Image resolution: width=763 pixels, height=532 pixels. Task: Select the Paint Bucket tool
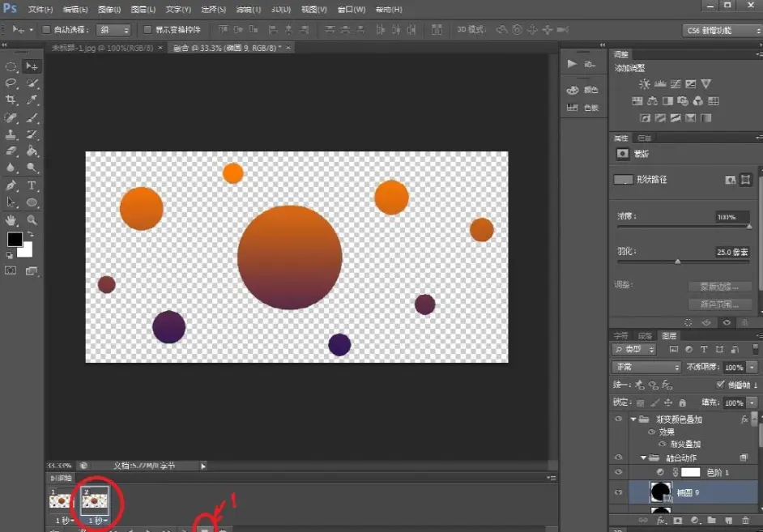click(x=32, y=151)
